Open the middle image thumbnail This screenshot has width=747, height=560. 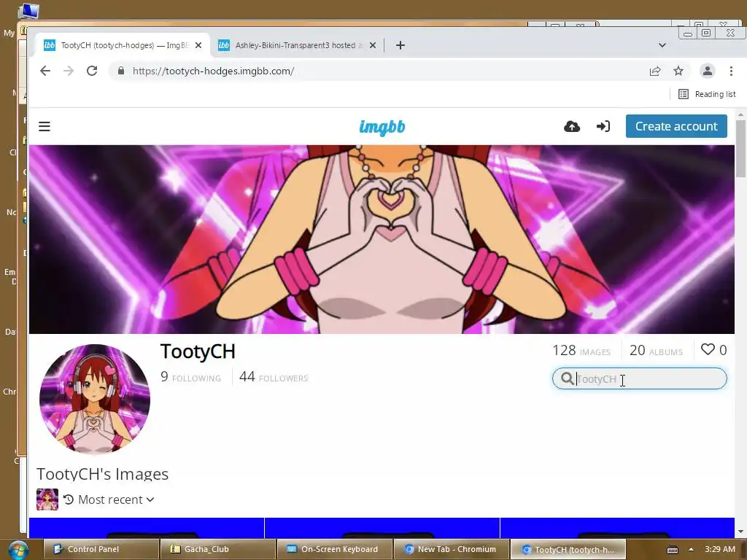[x=382, y=528]
